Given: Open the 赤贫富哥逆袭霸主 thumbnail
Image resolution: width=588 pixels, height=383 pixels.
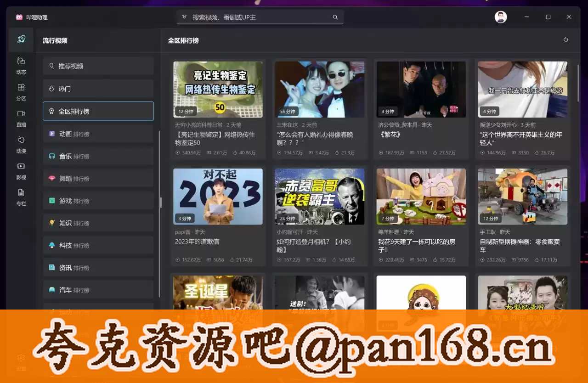Looking at the screenshot, I should pos(320,197).
